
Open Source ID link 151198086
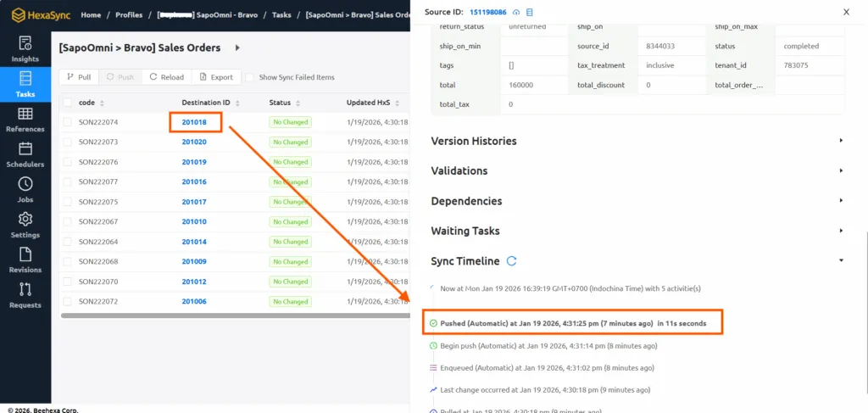[489, 12]
